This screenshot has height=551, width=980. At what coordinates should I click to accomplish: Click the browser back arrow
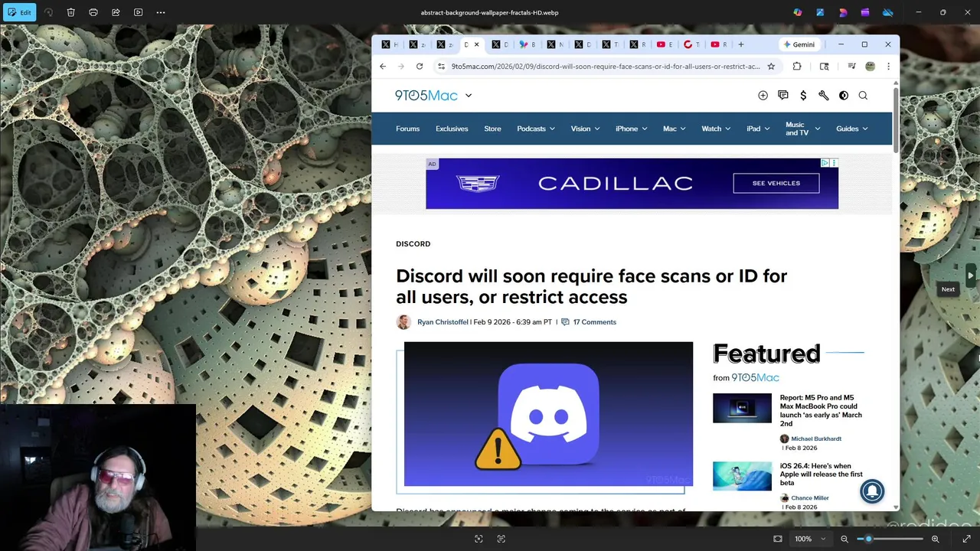tap(383, 67)
